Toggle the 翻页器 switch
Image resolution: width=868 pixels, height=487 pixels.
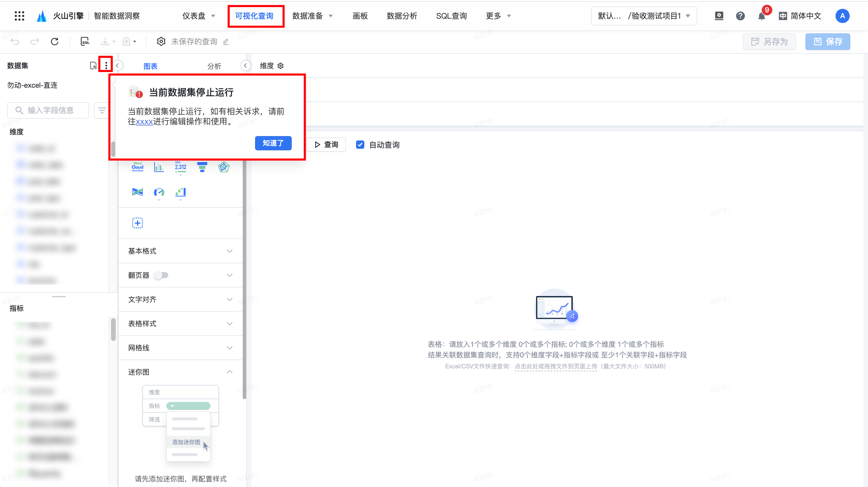point(161,275)
